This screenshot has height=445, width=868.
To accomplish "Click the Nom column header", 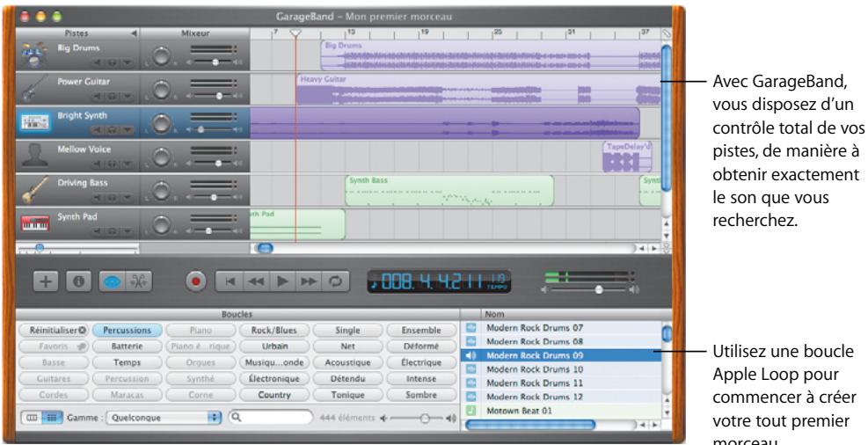I will click(x=570, y=314).
